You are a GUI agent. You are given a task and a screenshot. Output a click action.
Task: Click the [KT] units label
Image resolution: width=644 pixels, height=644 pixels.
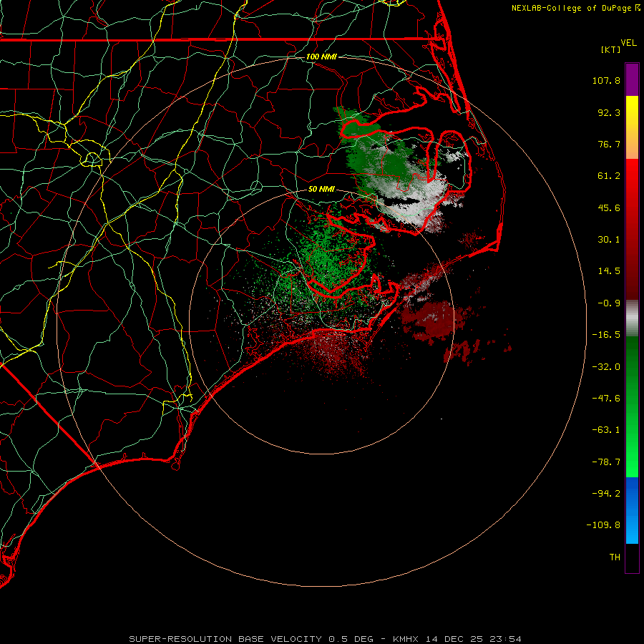[611, 49]
